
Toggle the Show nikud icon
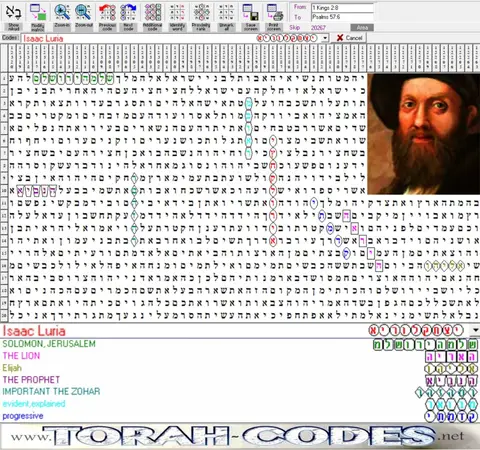pyautogui.click(x=13, y=17)
